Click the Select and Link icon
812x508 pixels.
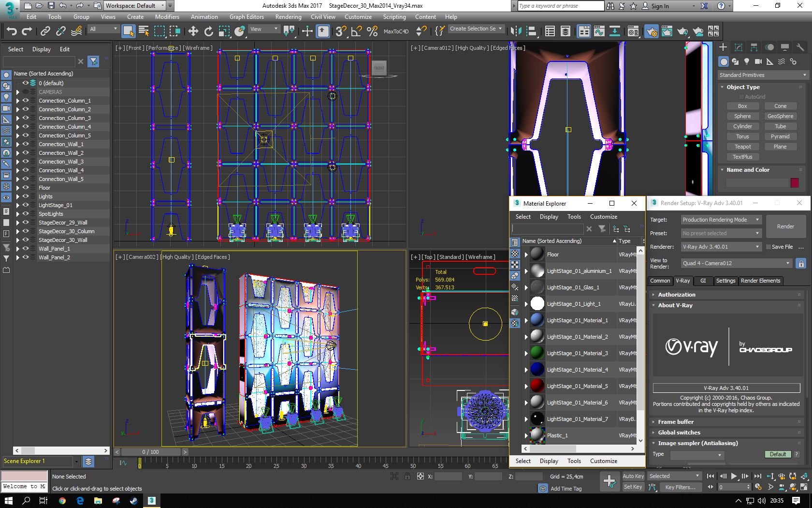point(45,31)
